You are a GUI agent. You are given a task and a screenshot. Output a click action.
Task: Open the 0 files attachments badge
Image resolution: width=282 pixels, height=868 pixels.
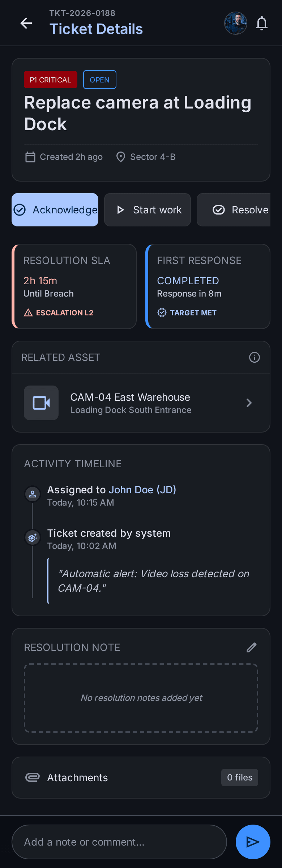[x=240, y=778]
